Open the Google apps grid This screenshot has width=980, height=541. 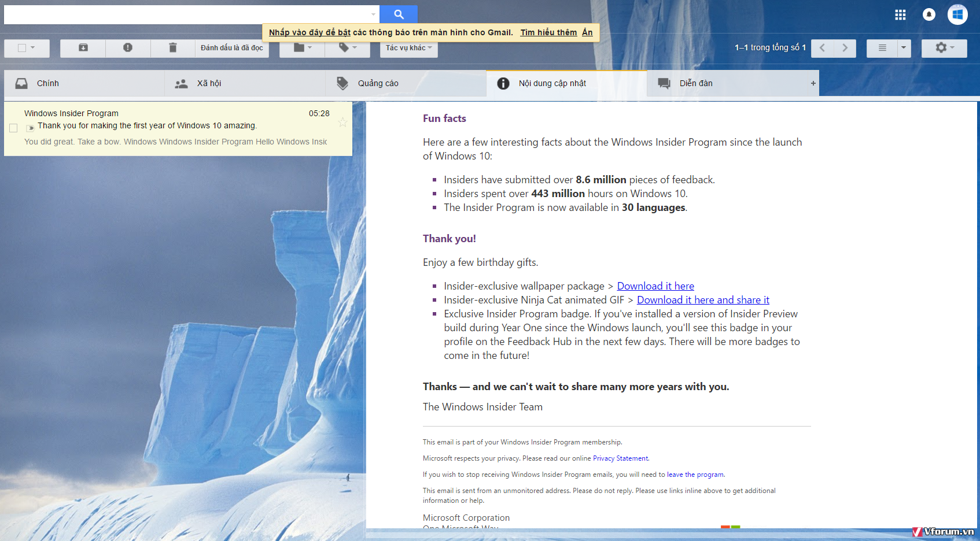(x=900, y=15)
